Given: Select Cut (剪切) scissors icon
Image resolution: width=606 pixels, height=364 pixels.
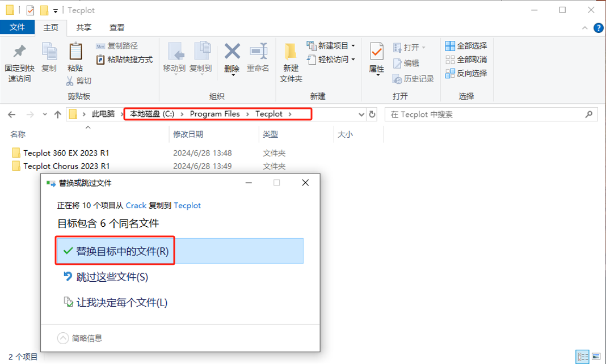Looking at the screenshot, I should (x=70, y=81).
